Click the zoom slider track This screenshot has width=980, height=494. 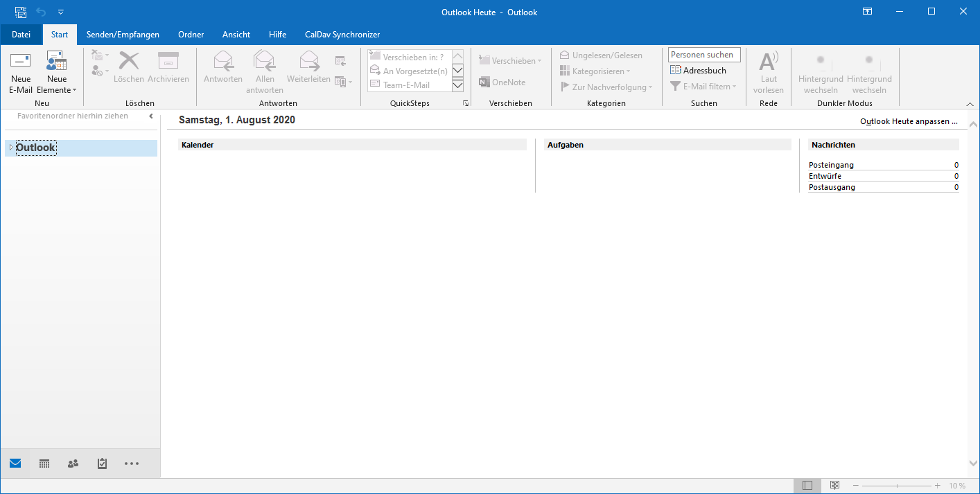point(897,486)
